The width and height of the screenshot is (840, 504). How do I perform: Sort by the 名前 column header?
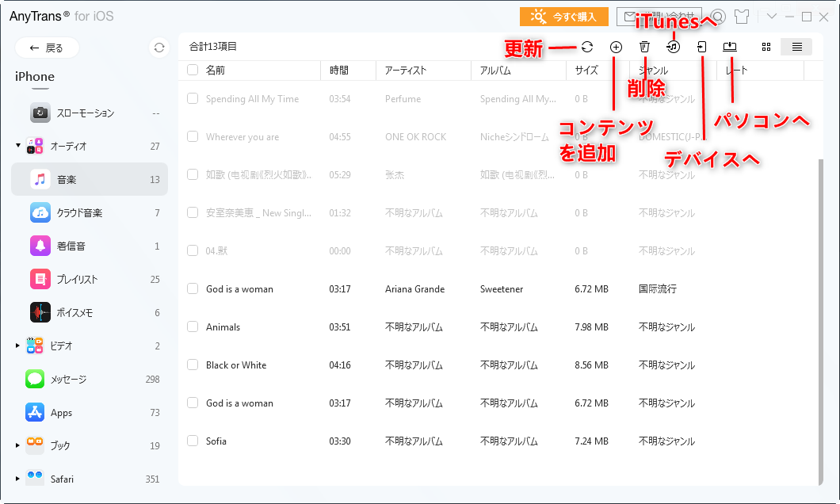click(216, 71)
